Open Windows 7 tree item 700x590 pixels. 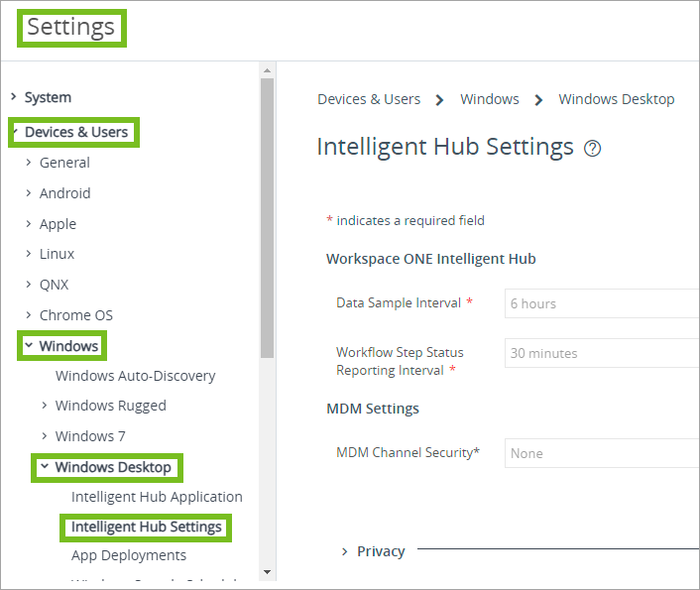[90, 436]
